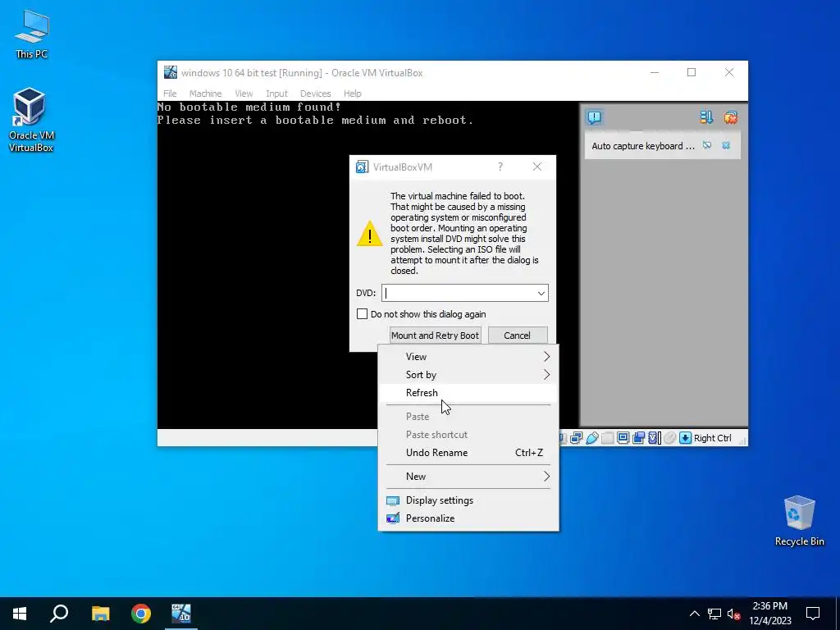Open the View menu in VirtualBox menu bar
Screen dimensions: 840x630
tap(244, 94)
